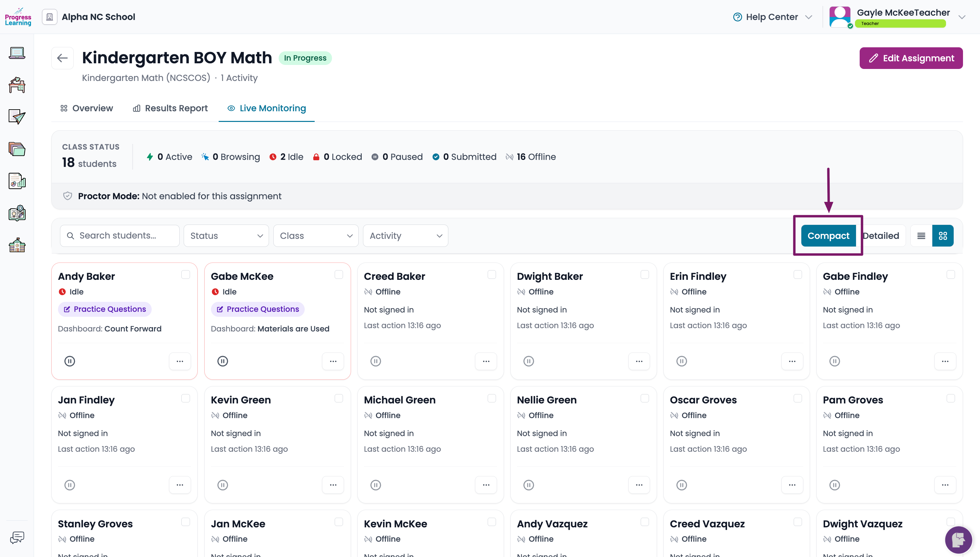Go back using the arrow button
The height and width of the screenshot is (557, 980).
click(62, 58)
